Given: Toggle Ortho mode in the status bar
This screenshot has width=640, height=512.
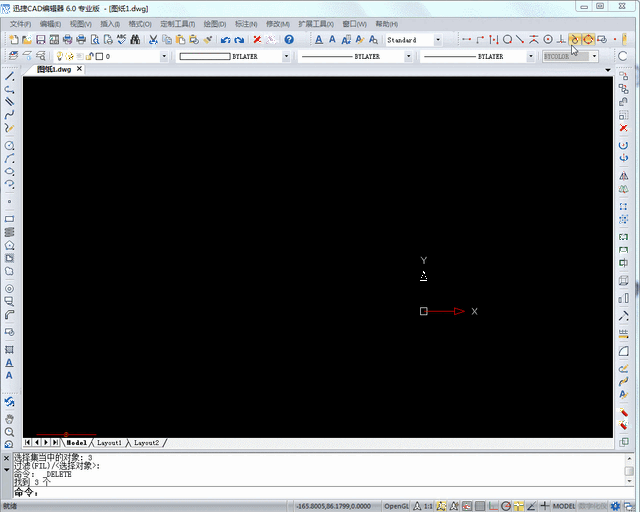Looking at the screenshot, I should (x=493, y=506).
